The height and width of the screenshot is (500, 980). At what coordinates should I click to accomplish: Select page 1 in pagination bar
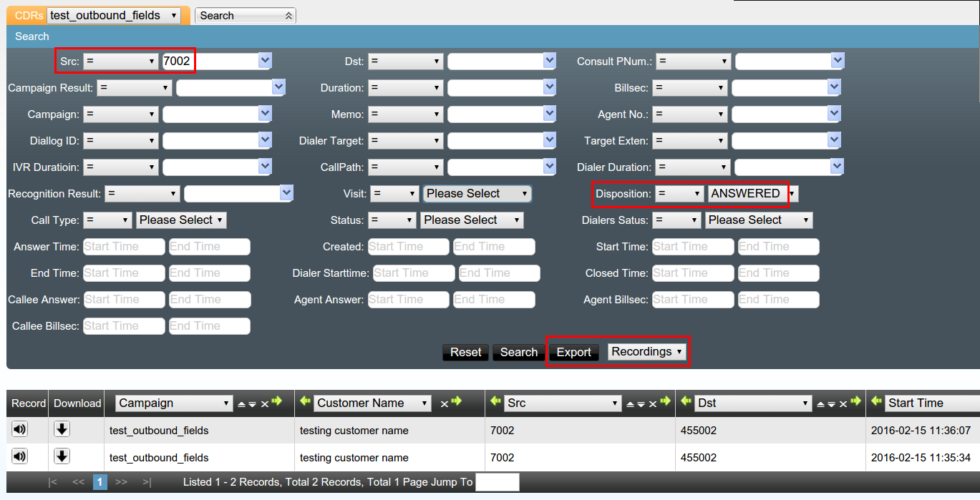point(100,482)
